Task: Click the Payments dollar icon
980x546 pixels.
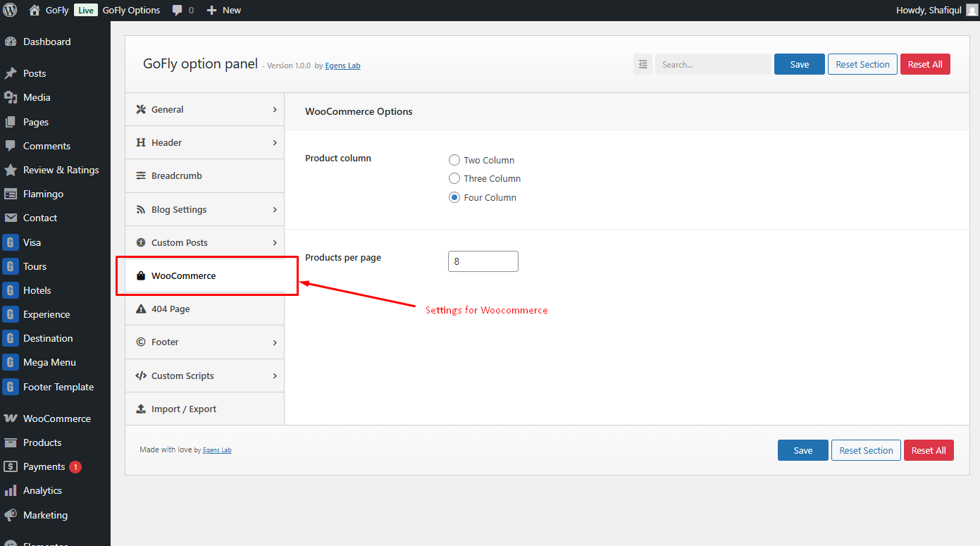Action: [x=11, y=466]
